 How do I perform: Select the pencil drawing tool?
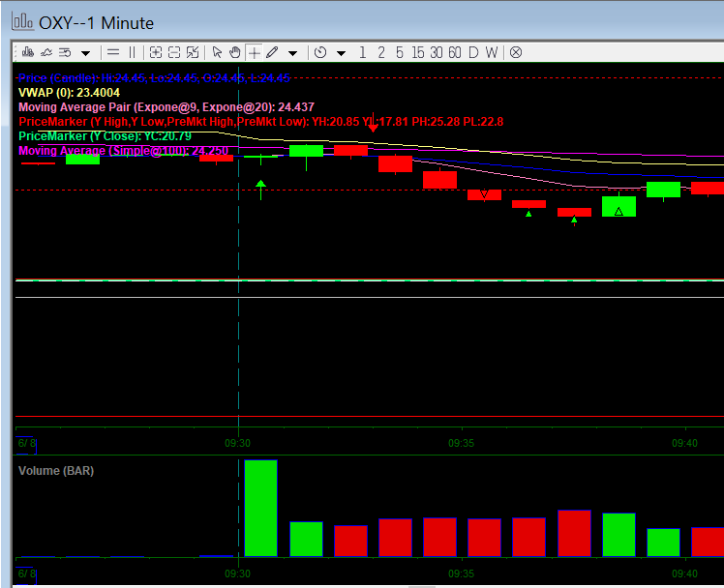[272, 52]
